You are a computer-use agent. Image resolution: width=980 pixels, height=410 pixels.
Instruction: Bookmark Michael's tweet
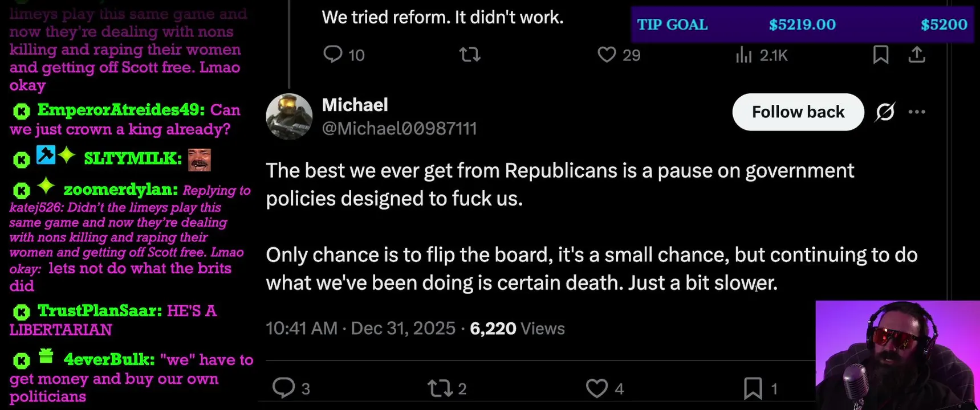click(x=753, y=388)
